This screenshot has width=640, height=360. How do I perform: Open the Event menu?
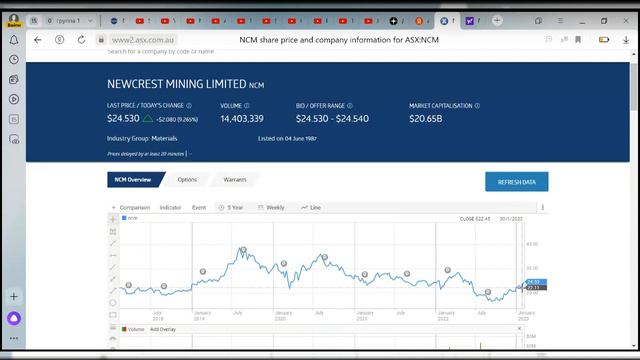[x=199, y=207]
